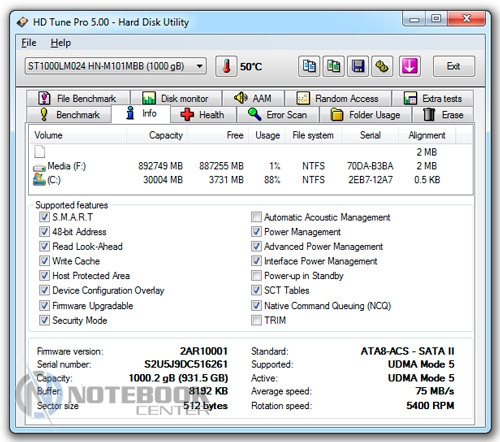The image size is (500, 442).
Task: Open the File menu
Action: click(29, 43)
